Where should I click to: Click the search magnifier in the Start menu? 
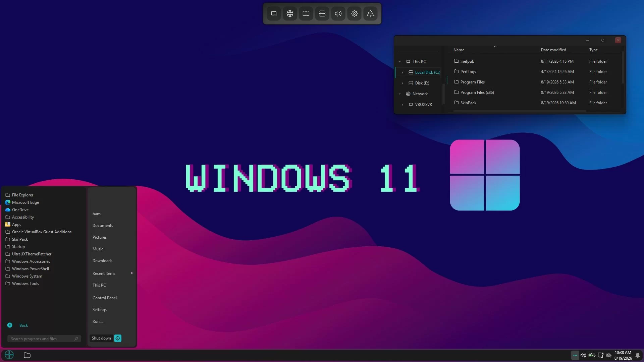click(x=76, y=339)
